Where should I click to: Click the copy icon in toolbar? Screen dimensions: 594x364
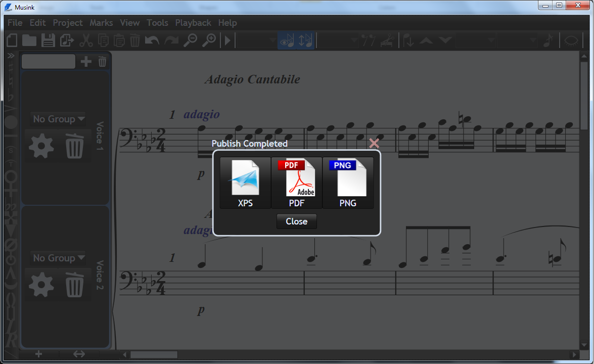click(x=103, y=40)
